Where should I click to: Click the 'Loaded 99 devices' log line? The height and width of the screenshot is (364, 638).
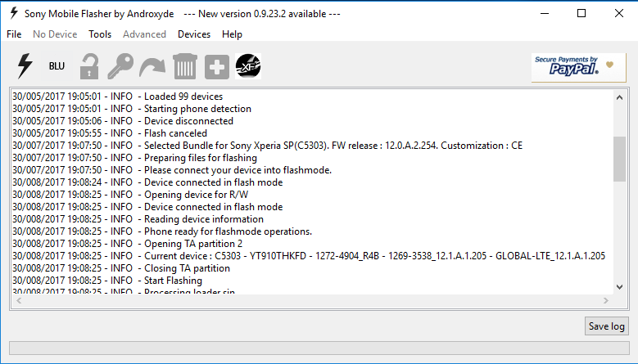[118, 97]
